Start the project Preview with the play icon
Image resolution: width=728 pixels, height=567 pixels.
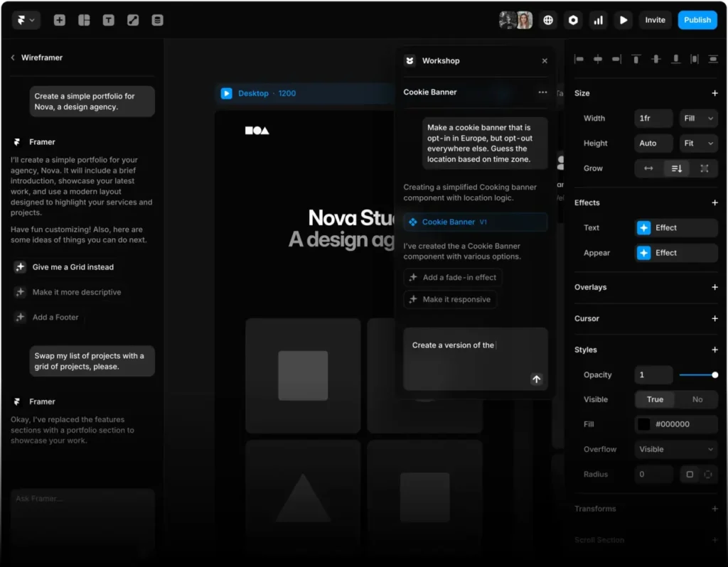coord(623,20)
